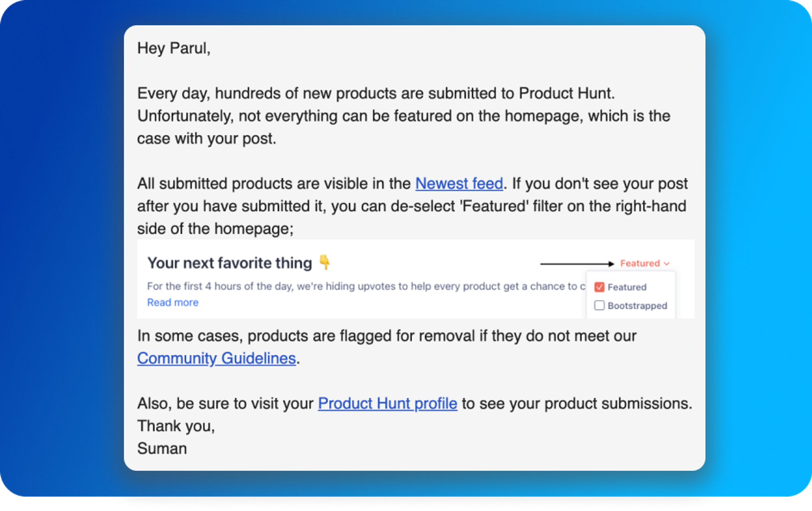Viewport: 812px width, 511px height.
Task: Click the 'In some cases' sentence
Action: (386, 336)
